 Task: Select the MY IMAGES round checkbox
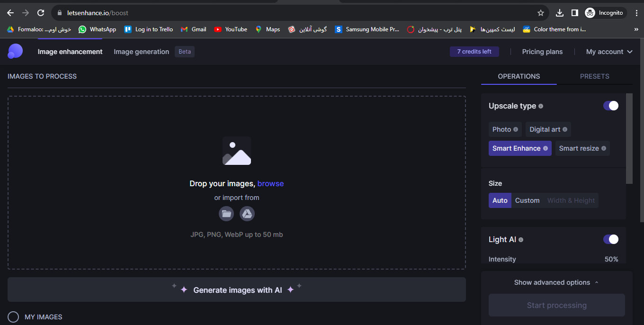13,317
